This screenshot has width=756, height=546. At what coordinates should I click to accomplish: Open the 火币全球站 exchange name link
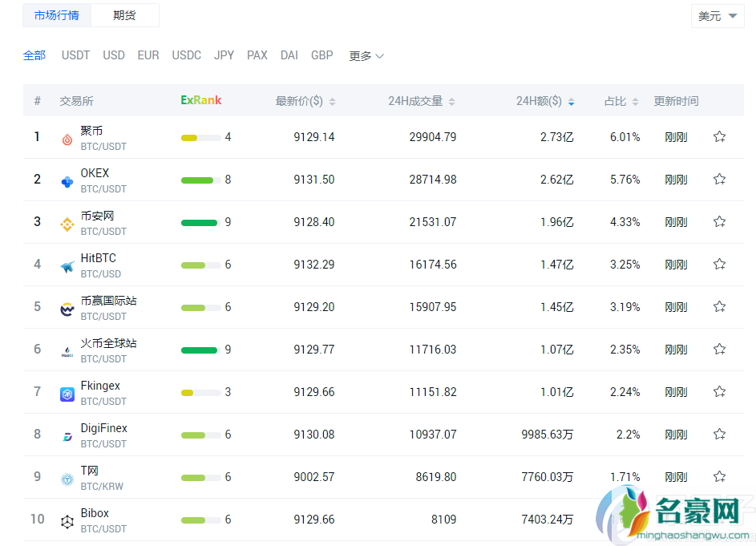(108, 343)
